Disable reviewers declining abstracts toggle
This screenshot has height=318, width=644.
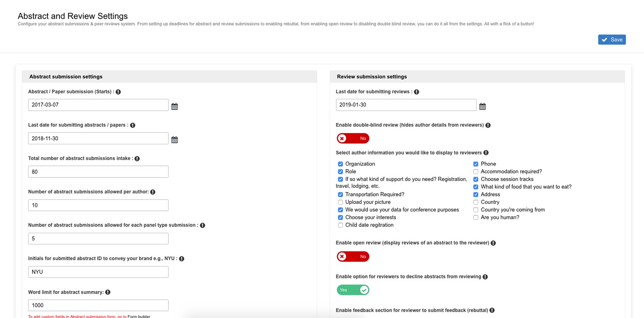[x=353, y=290]
